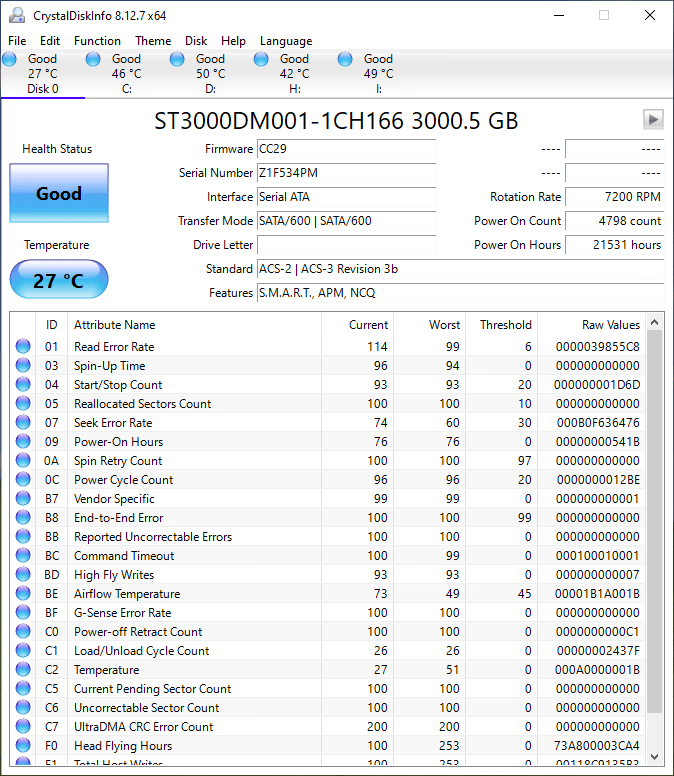Click raw value 73A800003CA4
Screen dimensions: 674x776
coord(597,745)
